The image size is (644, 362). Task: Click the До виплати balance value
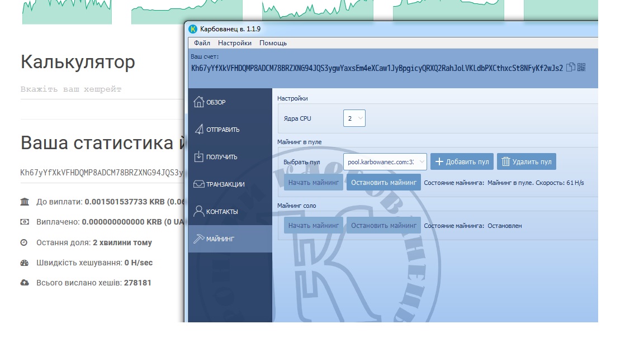(x=134, y=202)
